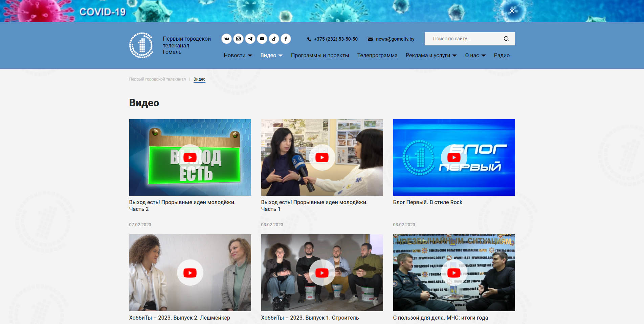Image resolution: width=644 pixels, height=324 pixels.
Task: Click the 'Первый городской телеканал Гомель' site title
Action: tap(187, 45)
